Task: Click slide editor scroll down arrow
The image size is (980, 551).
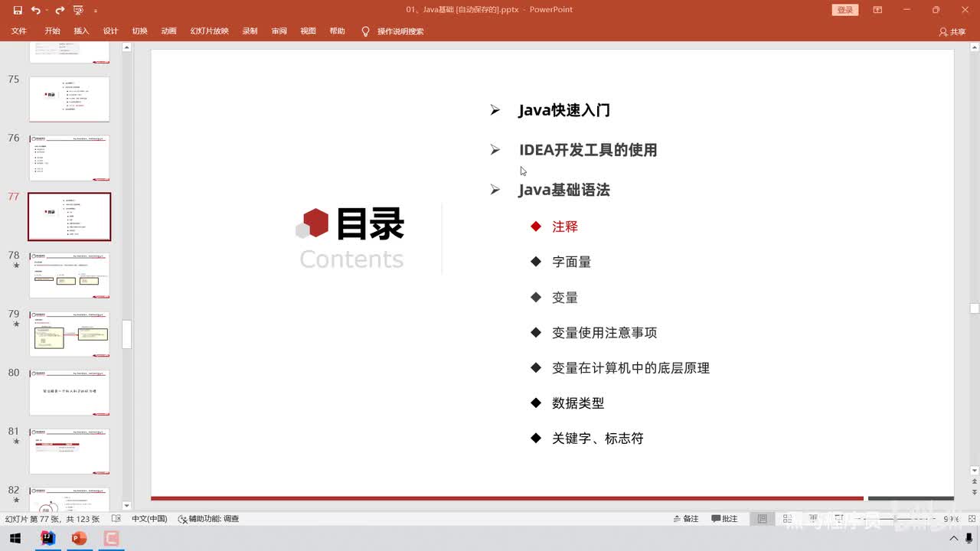Action: point(975,470)
